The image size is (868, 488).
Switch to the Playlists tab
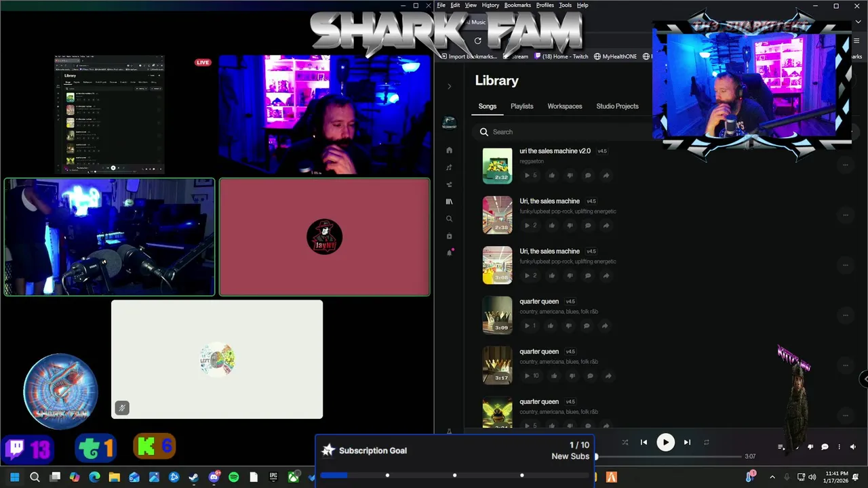pos(522,106)
